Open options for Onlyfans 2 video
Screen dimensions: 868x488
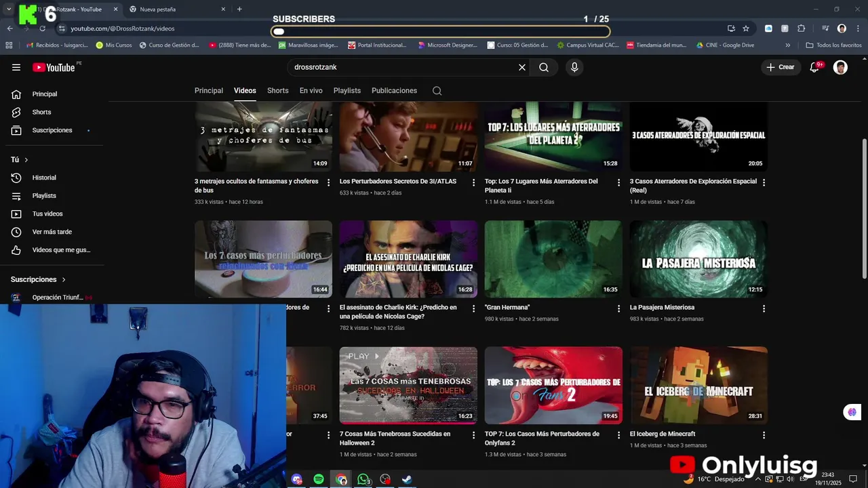click(618, 435)
